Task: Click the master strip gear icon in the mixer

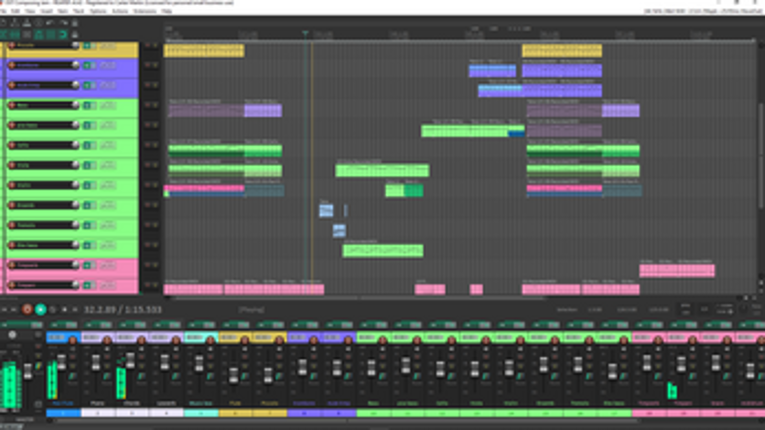Action: tap(12, 335)
